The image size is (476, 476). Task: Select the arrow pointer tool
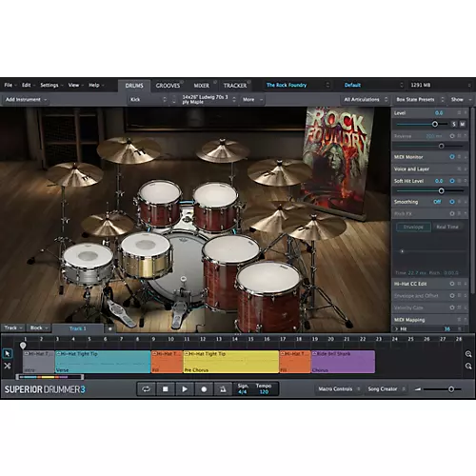(8, 353)
